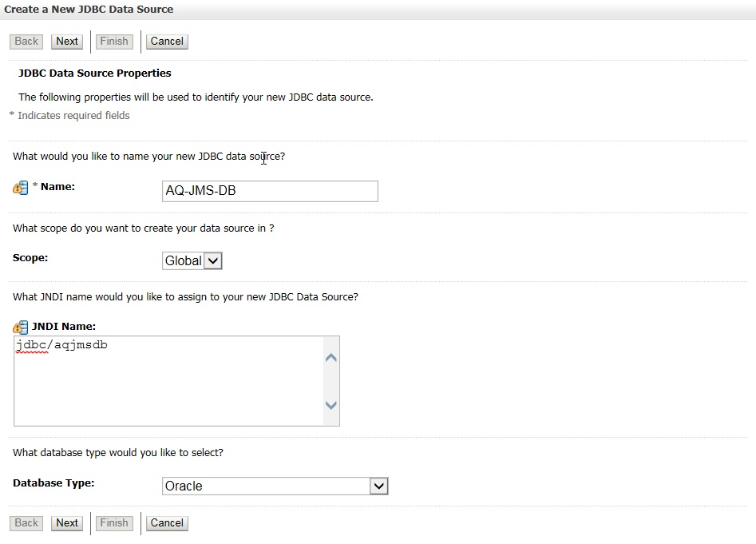The width and height of the screenshot is (756, 544).
Task: Click the JNDI text area scroll up arrow
Action: pyautogui.click(x=331, y=358)
